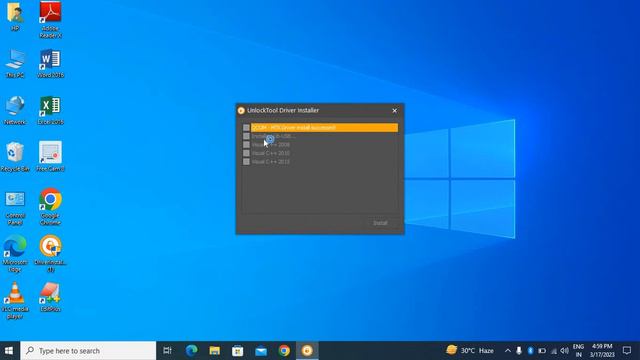Open the Free Cam 8 shortcut
The width and height of the screenshot is (640, 360).
50,157
